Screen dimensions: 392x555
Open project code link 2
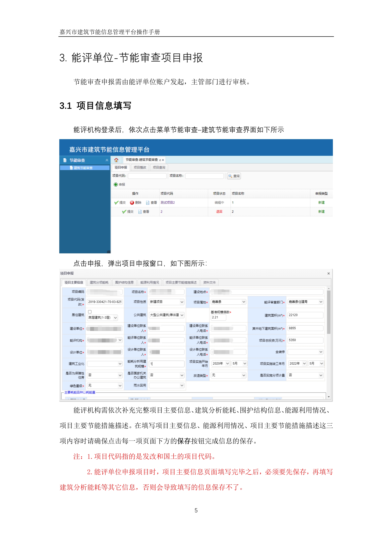tap(162, 212)
